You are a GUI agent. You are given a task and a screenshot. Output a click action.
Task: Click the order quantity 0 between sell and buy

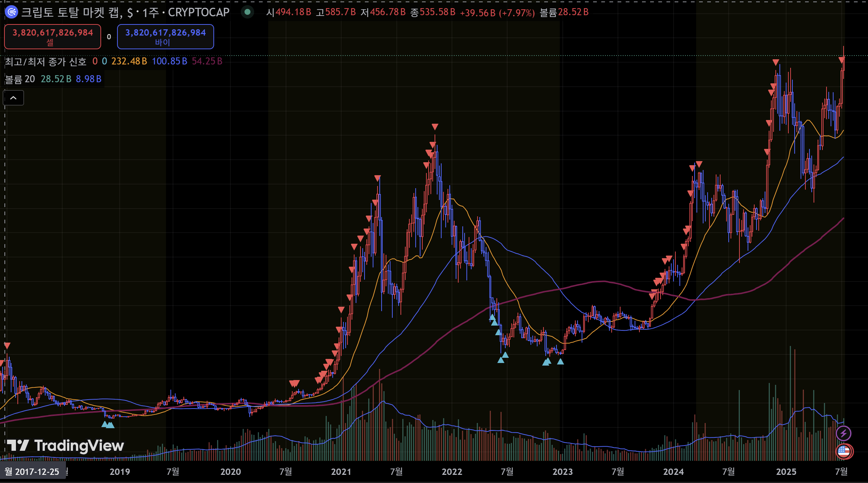point(109,37)
